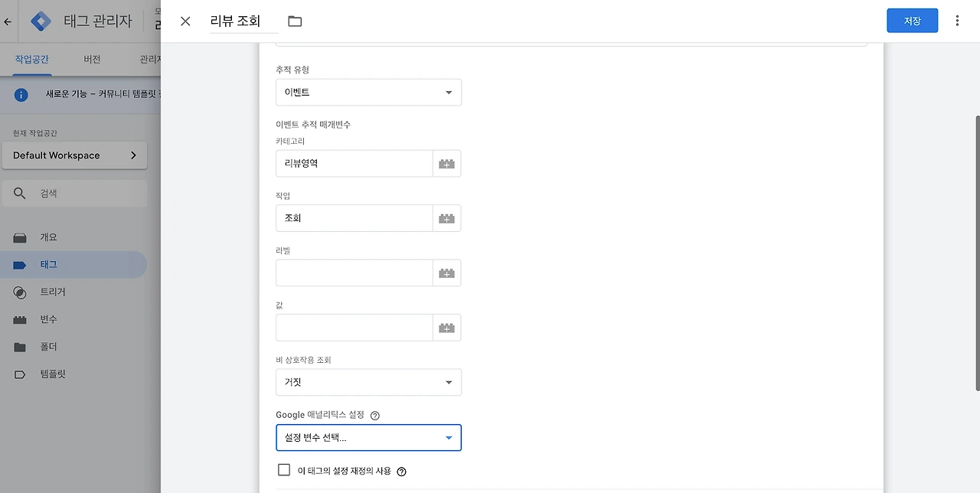980x493 pixels.
Task: Open the 추적 유형 이벤트 dropdown
Action: coord(368,93)
